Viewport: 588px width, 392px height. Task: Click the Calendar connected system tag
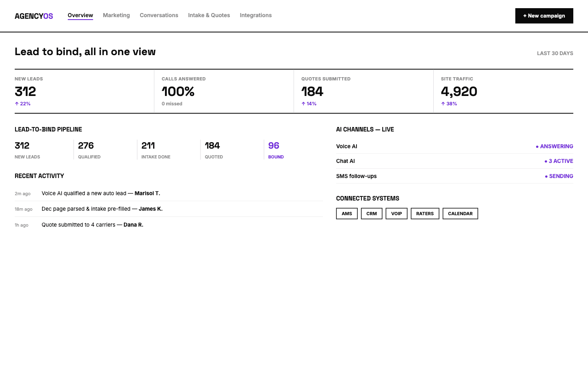(x=460, y=214)
